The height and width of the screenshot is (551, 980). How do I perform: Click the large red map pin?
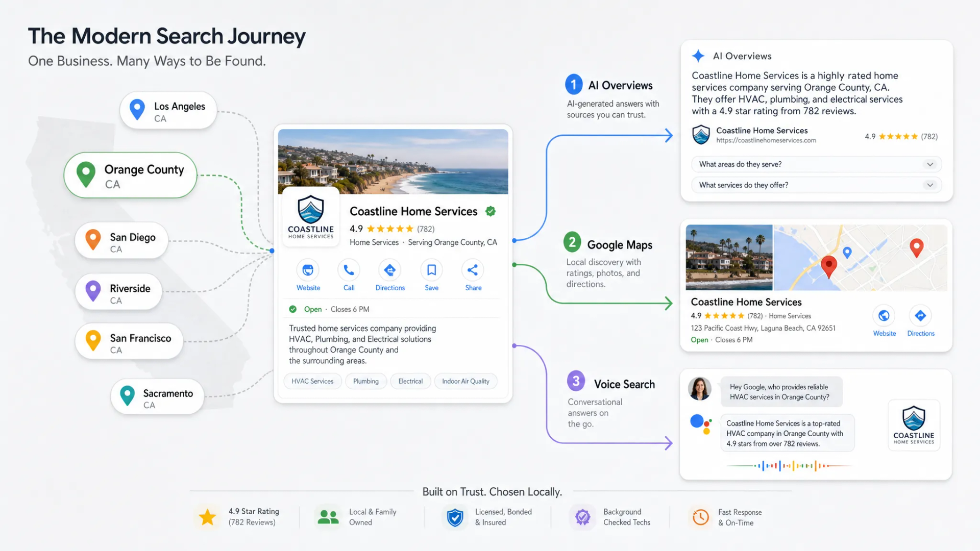tap(829, 267)
